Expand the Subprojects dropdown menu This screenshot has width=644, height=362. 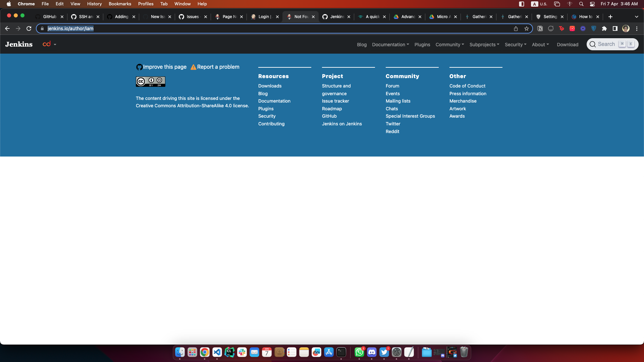click(x=484, y=45)
